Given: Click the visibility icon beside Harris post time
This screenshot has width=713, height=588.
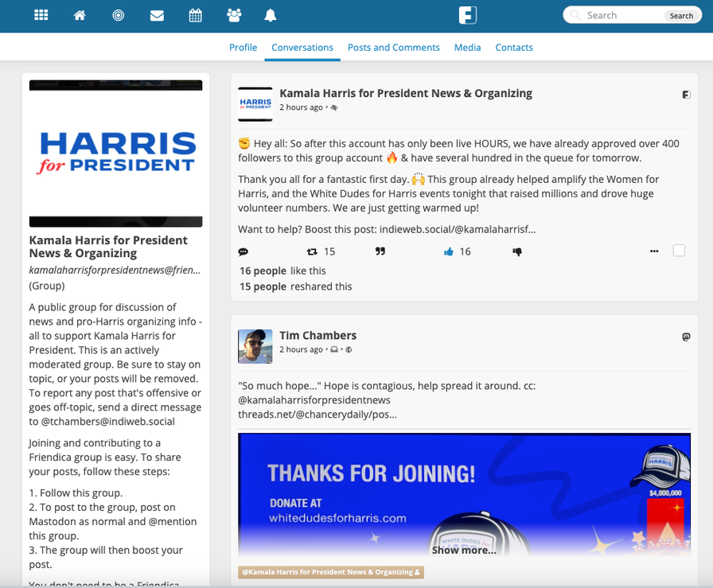Looking at the screenshot, I should coord(334,107).
